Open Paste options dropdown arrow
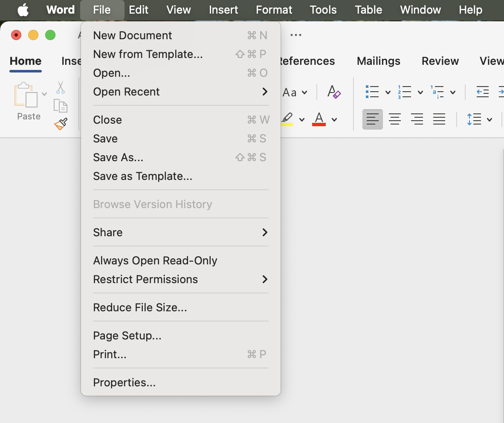 point(44,94)
